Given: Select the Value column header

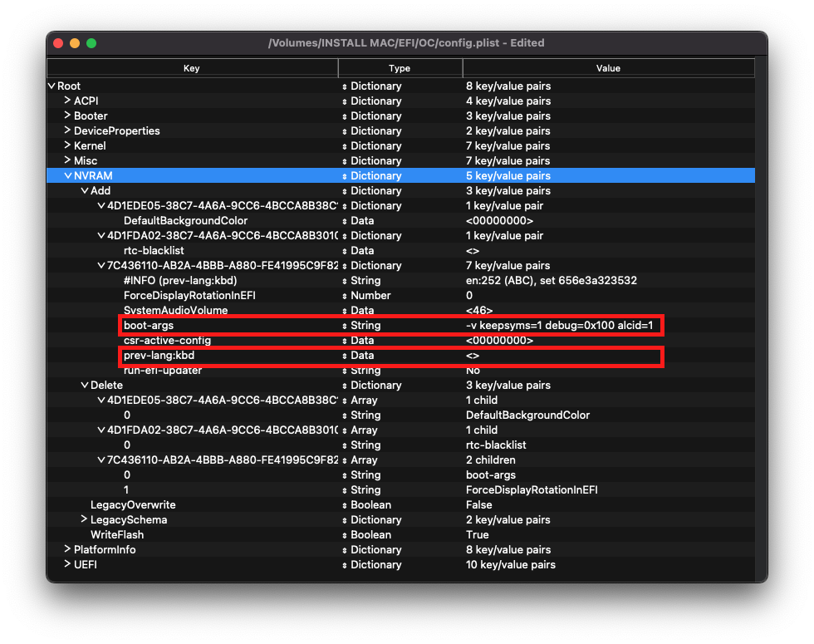Looking at the screenshot, I should tap(608, 68).
